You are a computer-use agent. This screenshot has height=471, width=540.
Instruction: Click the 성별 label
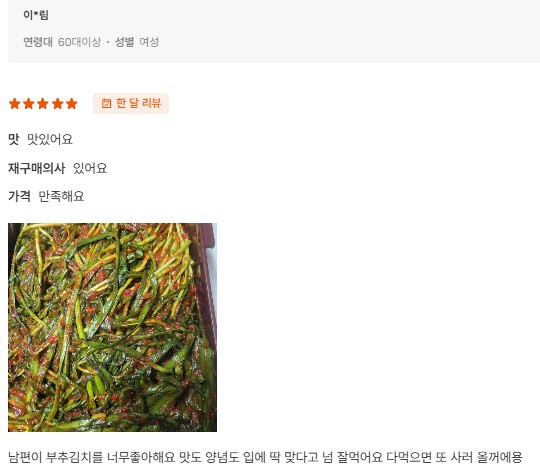pyautogui.click(x=124, y=42)
